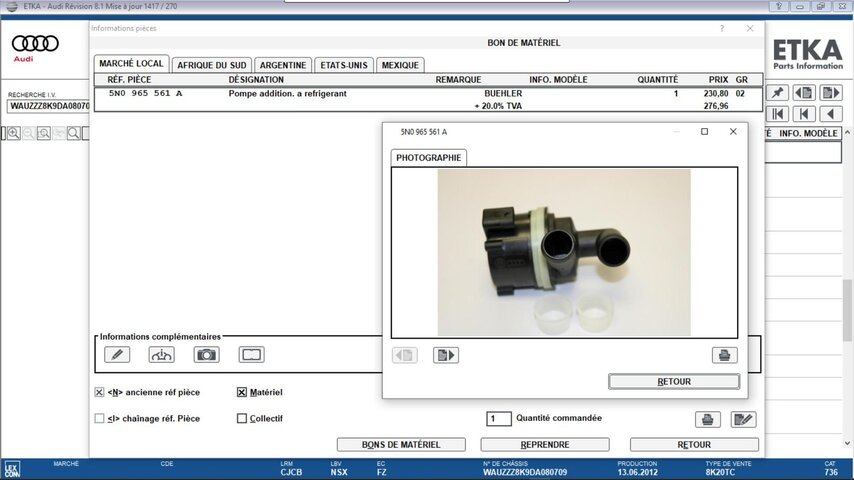The width and height of the screenshot is (854, 480).
Task: Click the zoom-out magnifier icon
Action: pyautogui.click(x=29, y=133)
